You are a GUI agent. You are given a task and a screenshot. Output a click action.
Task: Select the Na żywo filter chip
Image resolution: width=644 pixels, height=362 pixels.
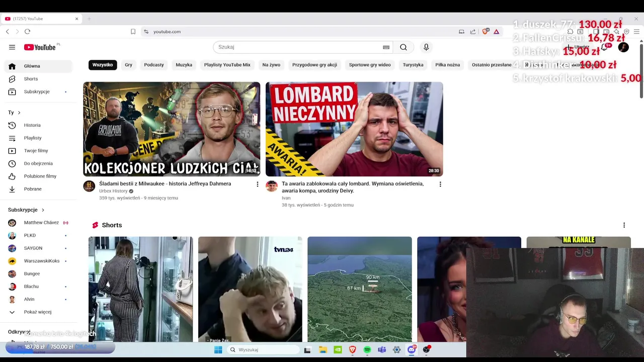pos(271,65)
